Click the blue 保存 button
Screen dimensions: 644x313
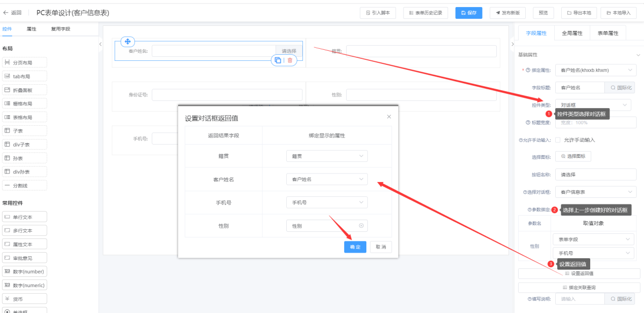(468, 13)
